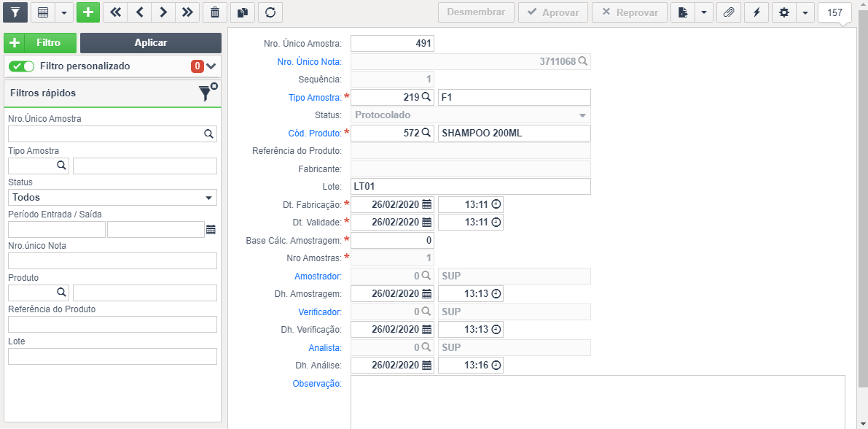This screenshot has height=429, width=868.
Task: Delete the current record with trash icon
Action: [215, 12]
